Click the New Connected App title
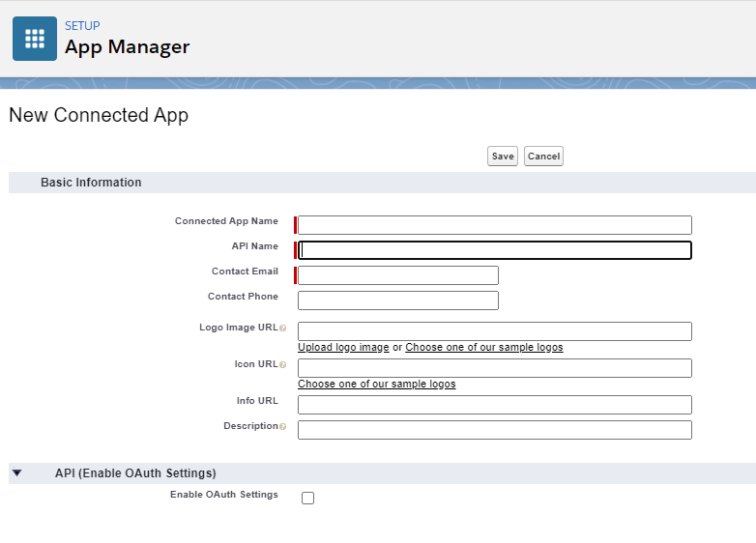The height and width of the screenshot is (543, 756). 99,115
